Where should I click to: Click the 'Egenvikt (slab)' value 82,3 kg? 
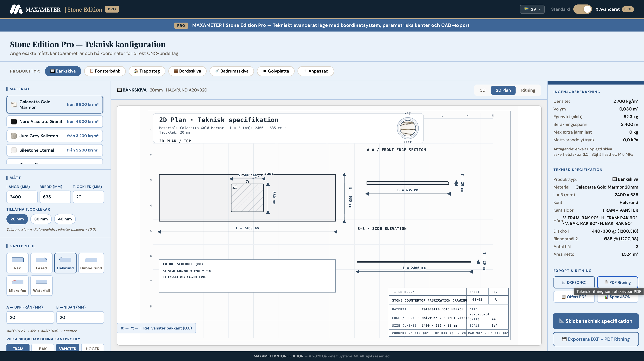click(631, 117)
